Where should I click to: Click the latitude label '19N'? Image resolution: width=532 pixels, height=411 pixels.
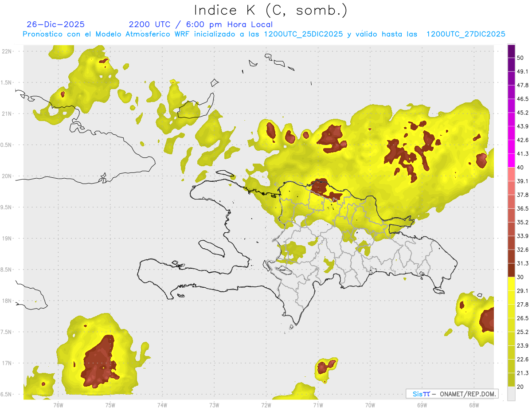click(7, 239)
